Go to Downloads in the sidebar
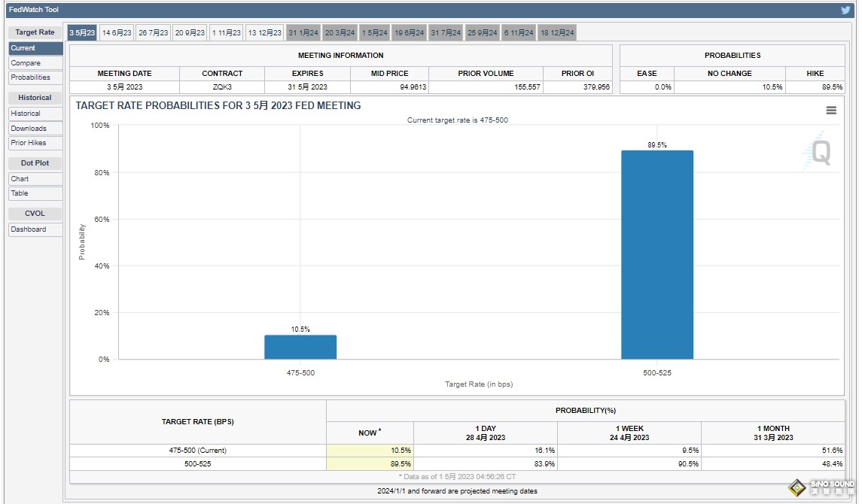The image size is (862, 504). click(x=35, y=129)
